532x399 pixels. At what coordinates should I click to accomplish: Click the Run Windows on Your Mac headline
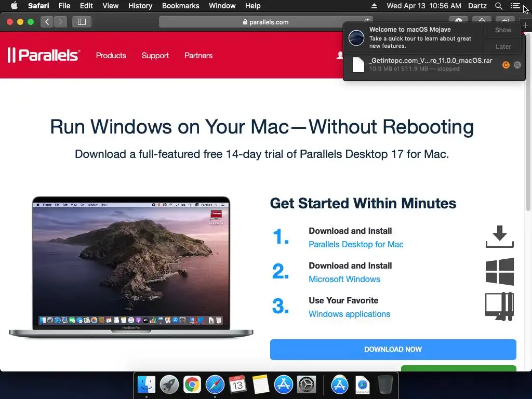tap(262, 127)
